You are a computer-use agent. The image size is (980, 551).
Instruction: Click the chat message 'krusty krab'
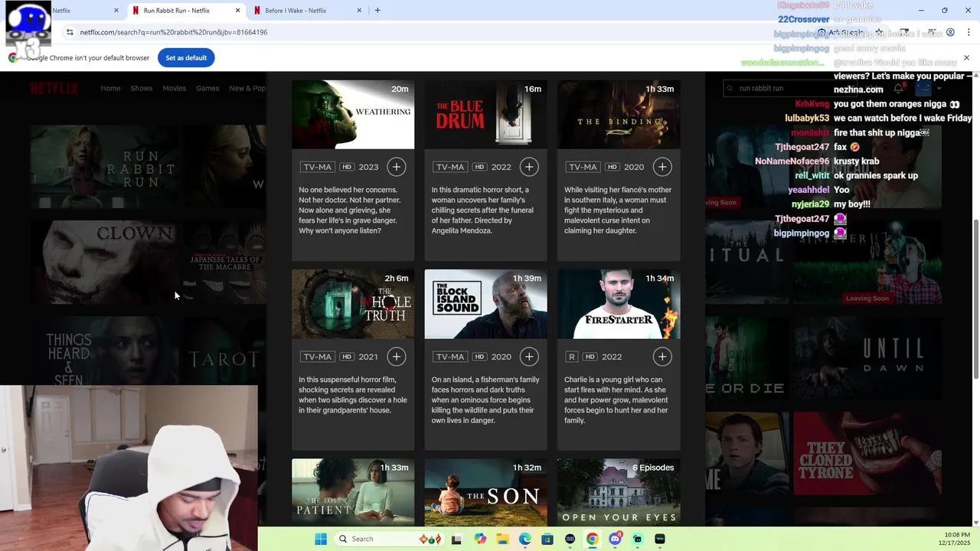pos(856,161)
